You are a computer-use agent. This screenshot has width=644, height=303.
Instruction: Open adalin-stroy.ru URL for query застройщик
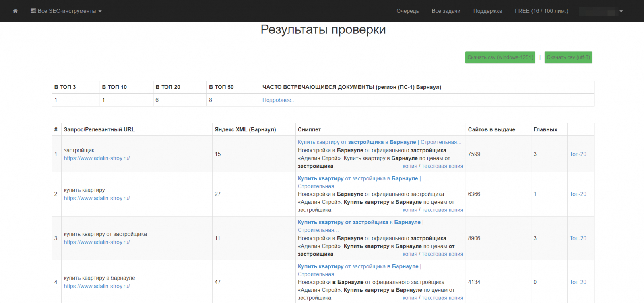(x=97, y=158)
